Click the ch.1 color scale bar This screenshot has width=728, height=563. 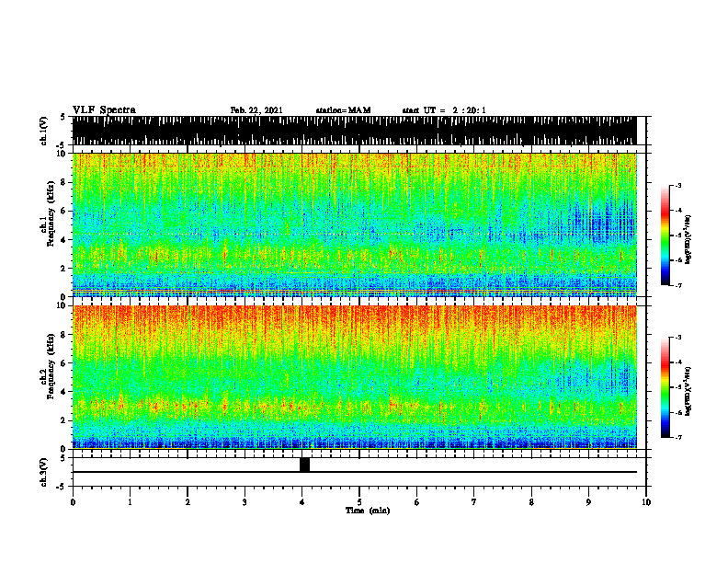tap(665, 236)
